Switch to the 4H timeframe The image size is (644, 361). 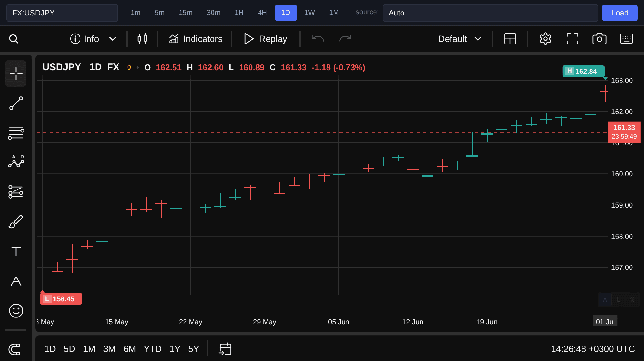coord(262,13)
